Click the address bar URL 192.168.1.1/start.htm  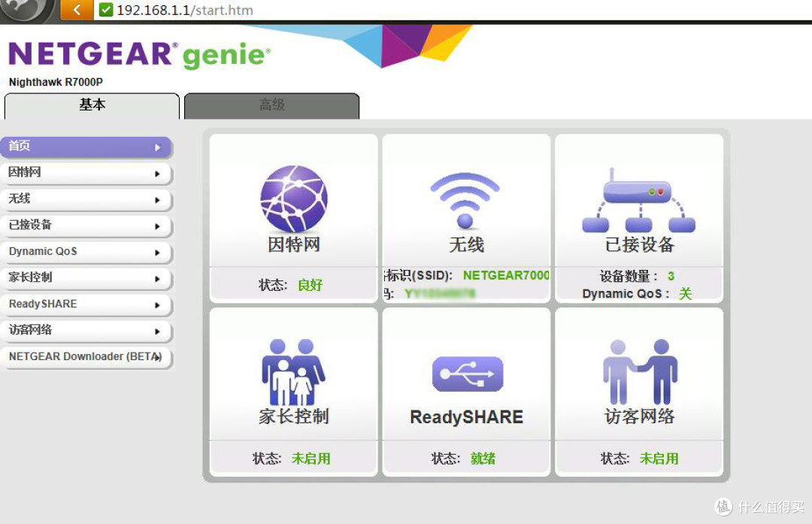click(x=185, y=11)
